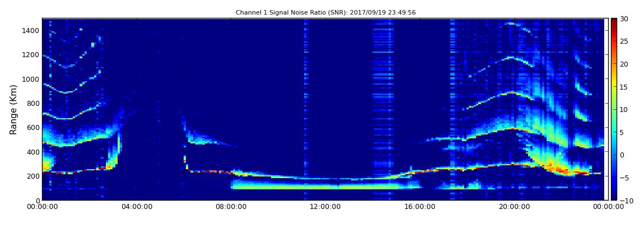Click the colorbar label 30

[624, 18]
